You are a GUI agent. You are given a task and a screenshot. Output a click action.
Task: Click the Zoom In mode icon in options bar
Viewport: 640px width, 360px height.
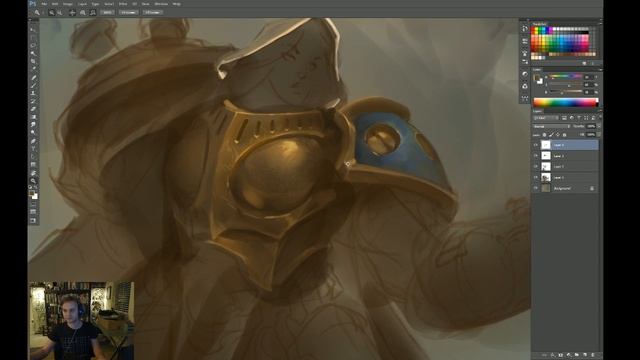click(x=51, y=13)
